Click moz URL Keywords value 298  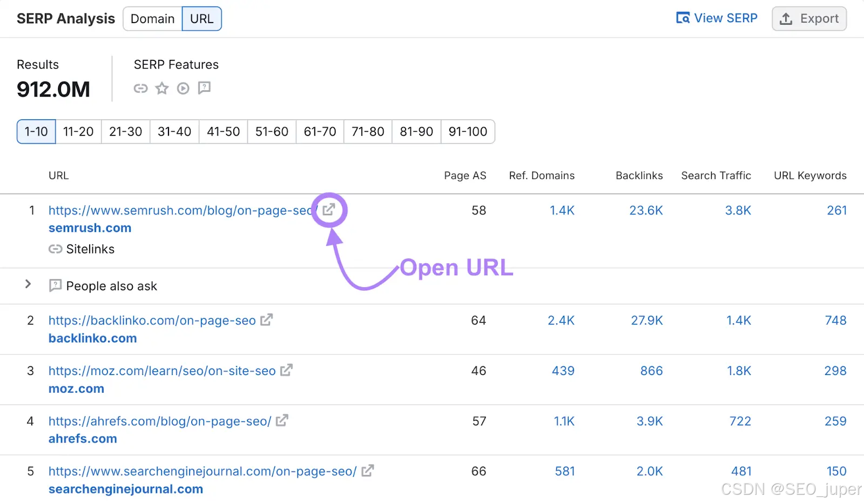pyautogui.click(x=835, y=371)
